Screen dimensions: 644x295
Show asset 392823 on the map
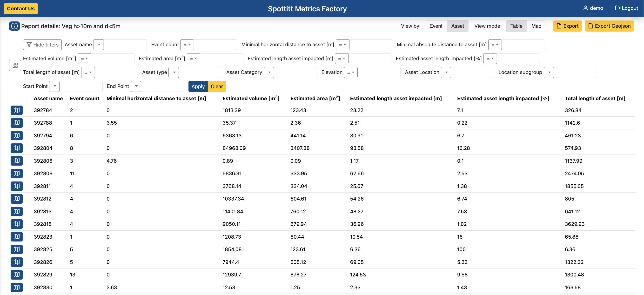point(16,236)
